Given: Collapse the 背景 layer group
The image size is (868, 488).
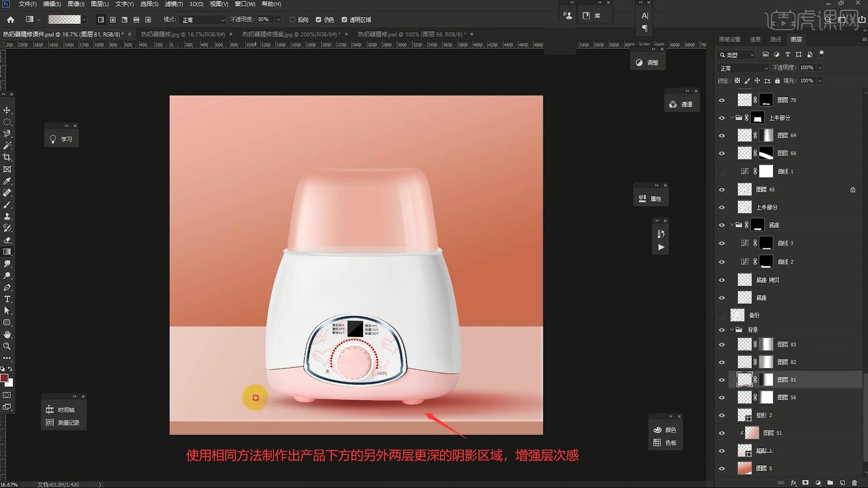Looking at the screenshot, I should (732, 330).
